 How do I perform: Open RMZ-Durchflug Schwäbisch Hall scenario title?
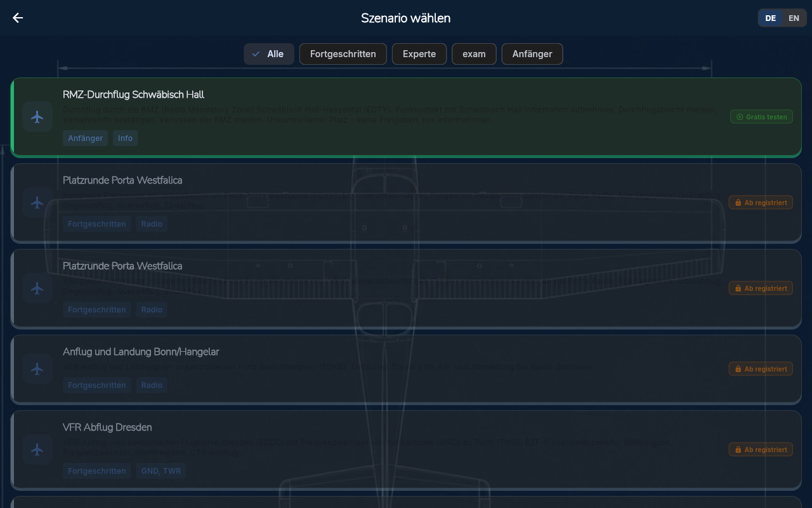coord(133,95)
